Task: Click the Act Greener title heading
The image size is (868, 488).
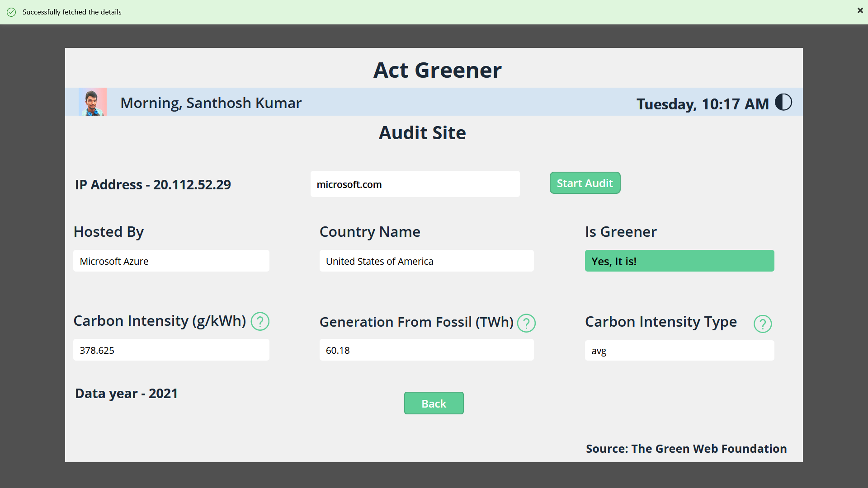Action: [x=437, y=70]
